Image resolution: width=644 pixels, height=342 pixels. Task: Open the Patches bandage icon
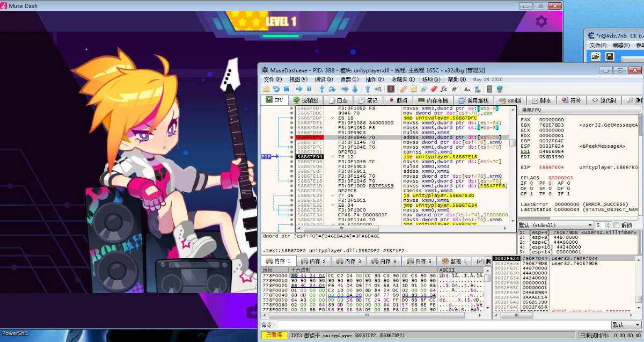tap(404, 89)
